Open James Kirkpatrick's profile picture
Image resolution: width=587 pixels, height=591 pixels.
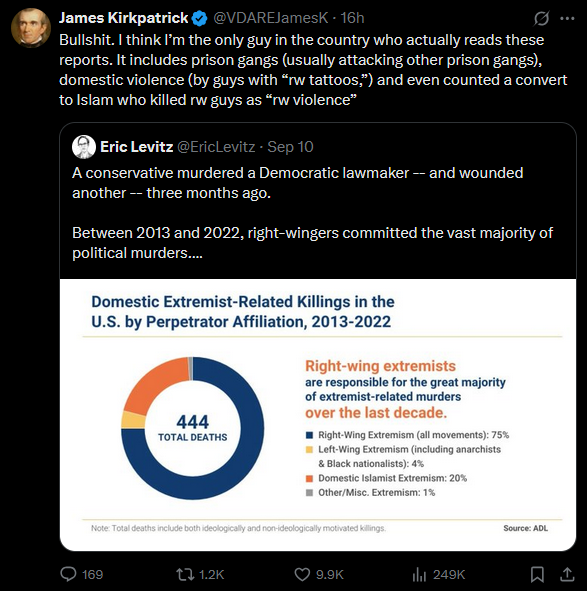pyautogui.click(x=31, y=28)
